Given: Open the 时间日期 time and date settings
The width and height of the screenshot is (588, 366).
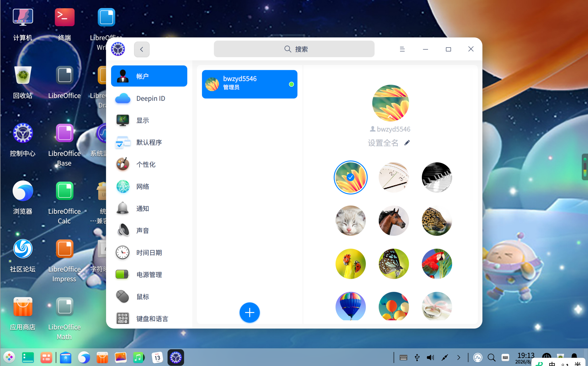Looking at the screenshot, I should [x=149, y=252].
